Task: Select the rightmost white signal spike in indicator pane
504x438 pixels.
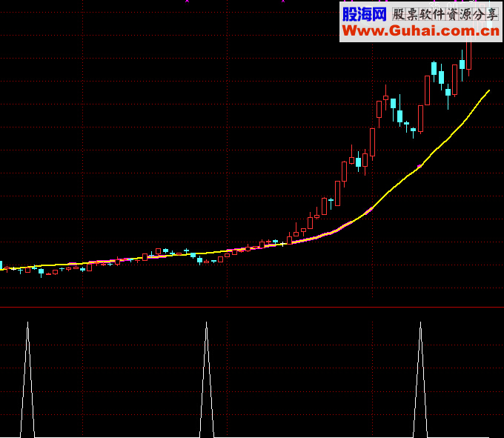Action: coord(420,379)
